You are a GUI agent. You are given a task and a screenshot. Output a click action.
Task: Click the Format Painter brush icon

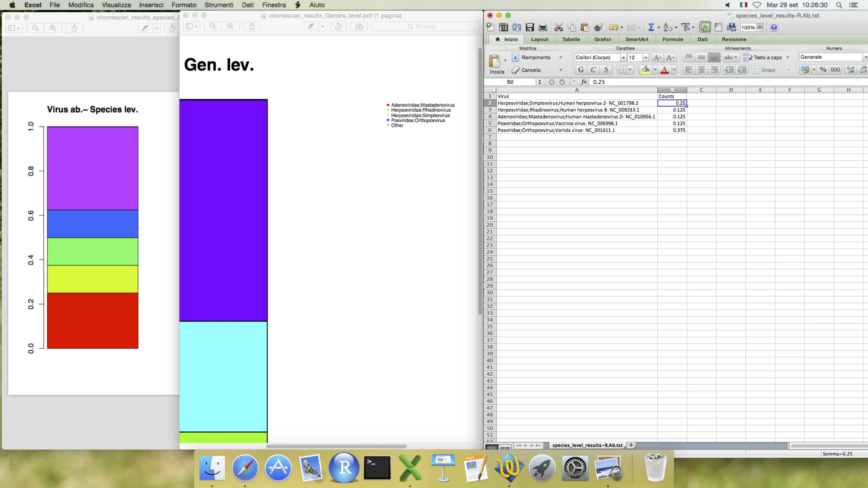click(x=598, y=27)
